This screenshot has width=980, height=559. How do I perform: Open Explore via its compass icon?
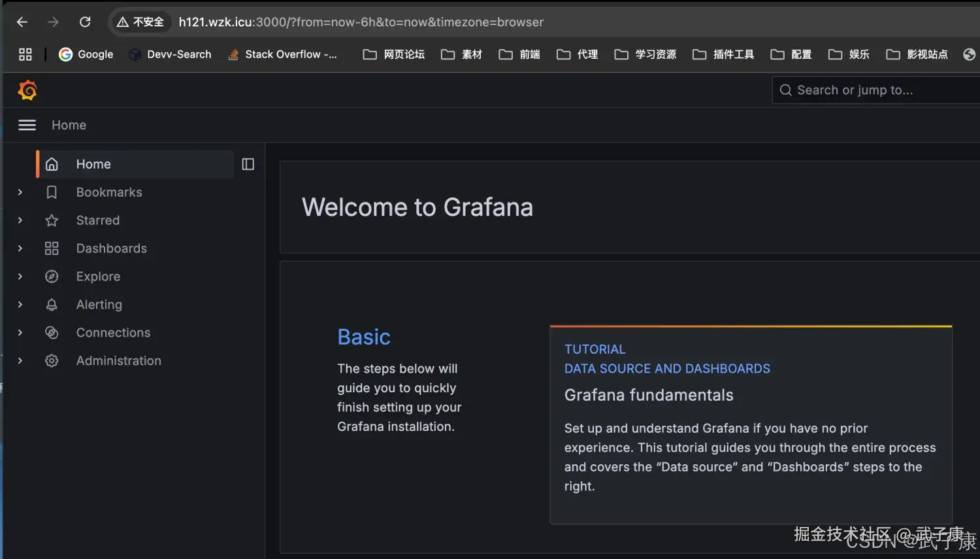(x=52, y=276)
